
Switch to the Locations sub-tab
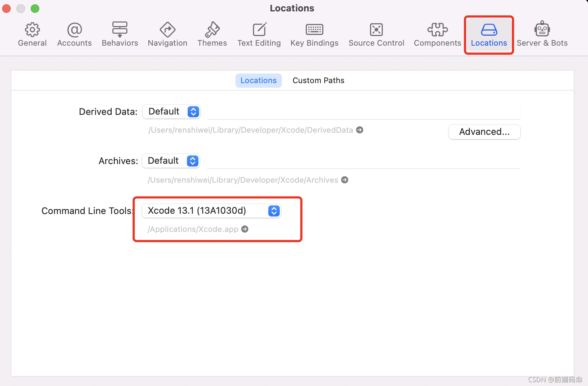258,81
